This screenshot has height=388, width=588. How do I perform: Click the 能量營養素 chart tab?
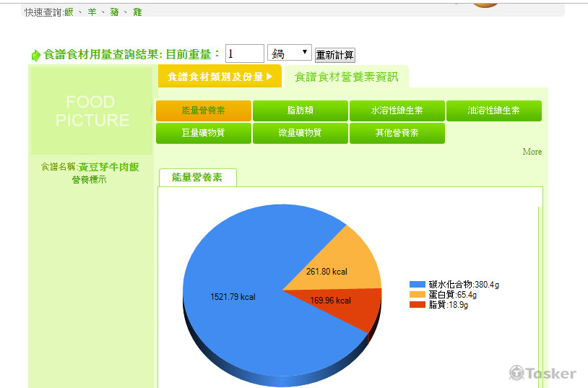click(x=198, y=177)
